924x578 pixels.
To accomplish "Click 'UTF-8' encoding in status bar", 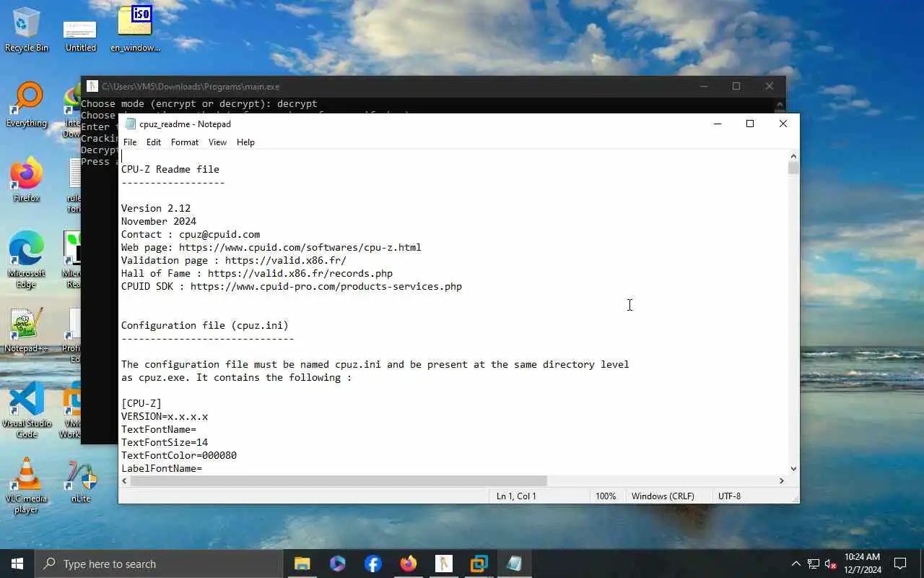I will coord(729,496).
